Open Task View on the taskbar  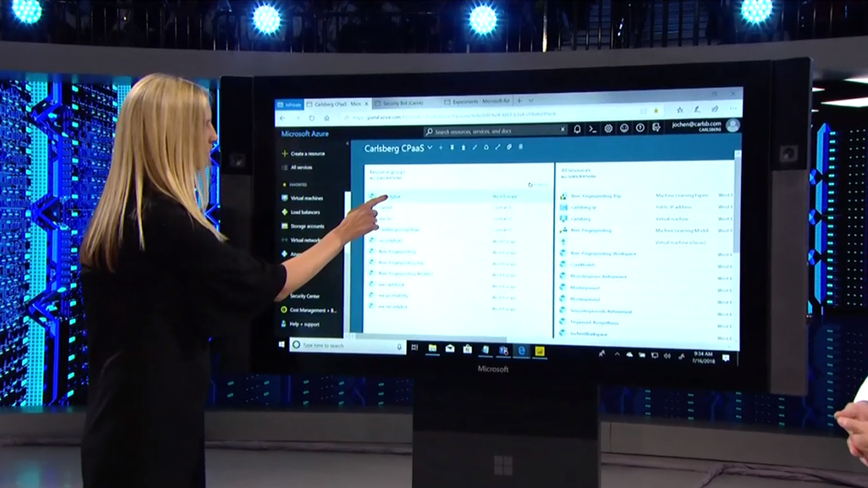pyautogui.click(x=415, y=347)
